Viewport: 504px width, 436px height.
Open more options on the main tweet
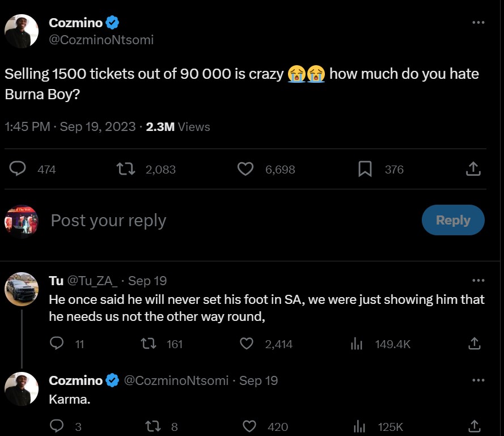point(478,23)
